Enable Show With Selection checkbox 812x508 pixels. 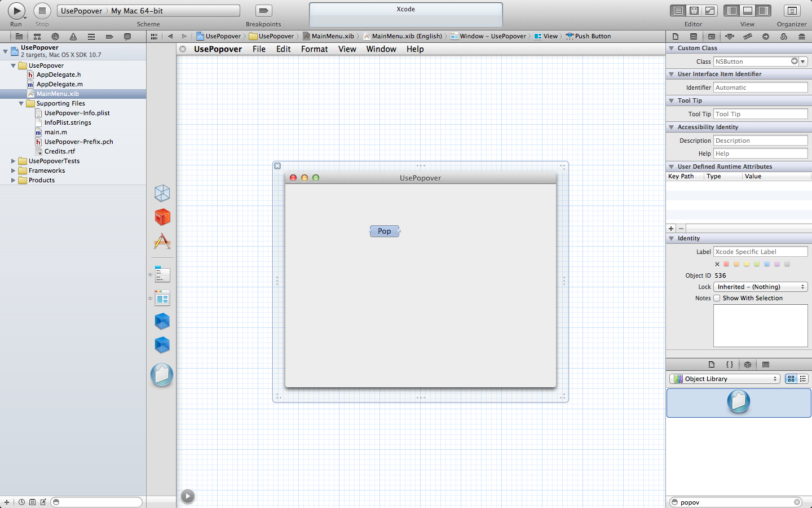point(717,298)
